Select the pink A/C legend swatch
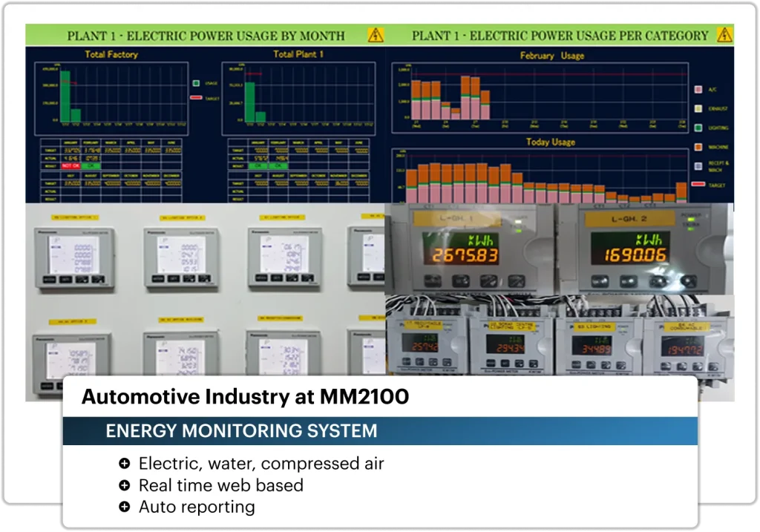 (x=698, y=89)
